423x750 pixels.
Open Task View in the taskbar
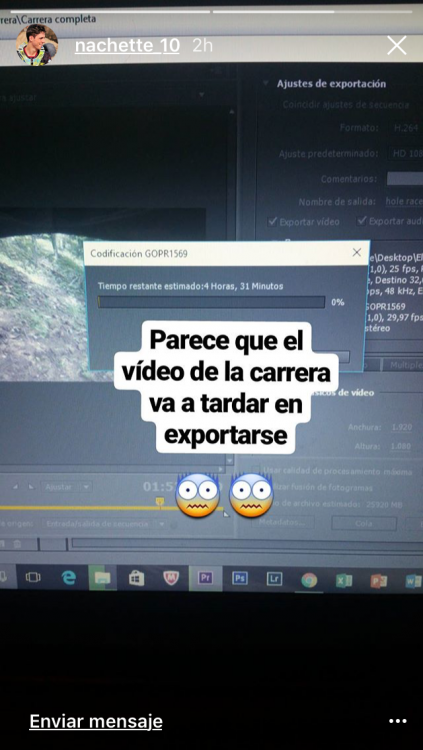(33, 577)
